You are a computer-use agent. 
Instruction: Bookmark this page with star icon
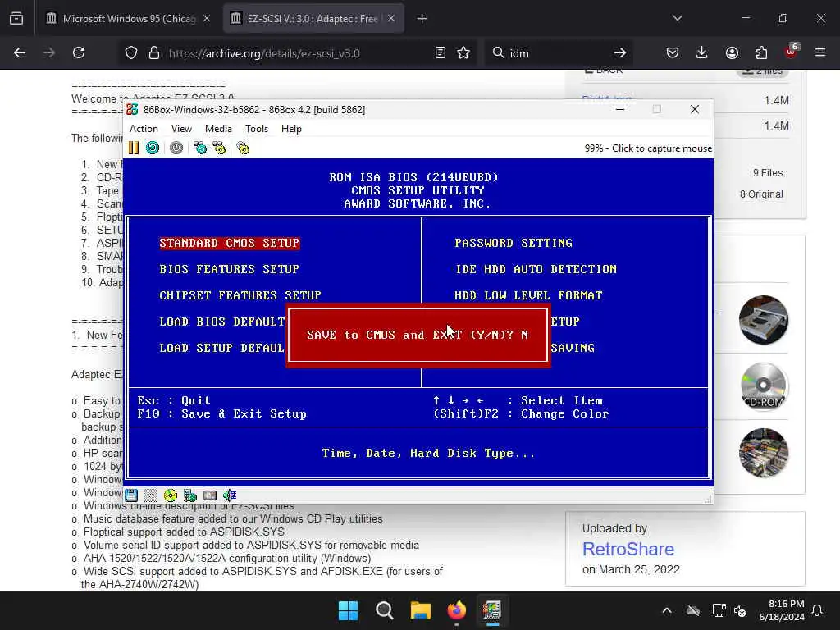pyautogui.click(x=464, y=53)
